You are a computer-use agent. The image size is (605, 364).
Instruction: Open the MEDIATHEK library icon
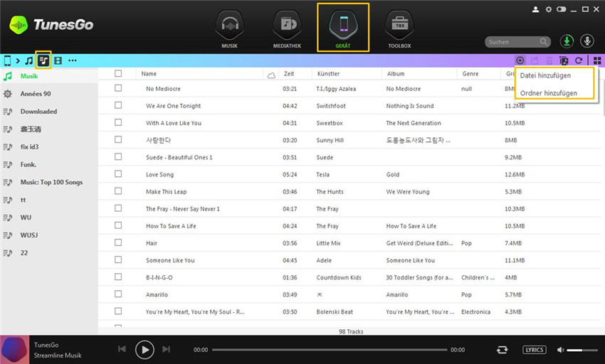(x=287, y=26)
